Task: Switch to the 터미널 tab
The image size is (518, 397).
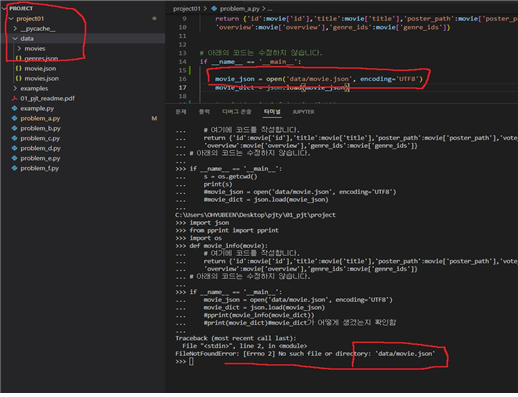Action: (272, 112)
